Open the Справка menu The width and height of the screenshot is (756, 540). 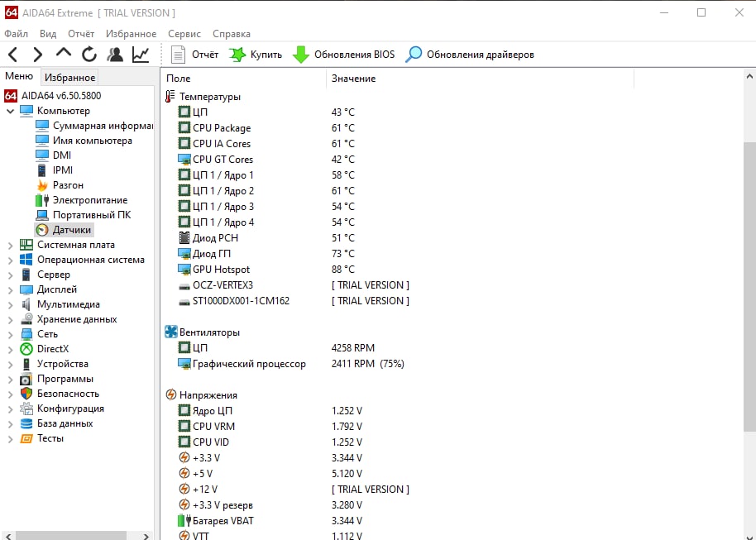click(x=232, y=34)
